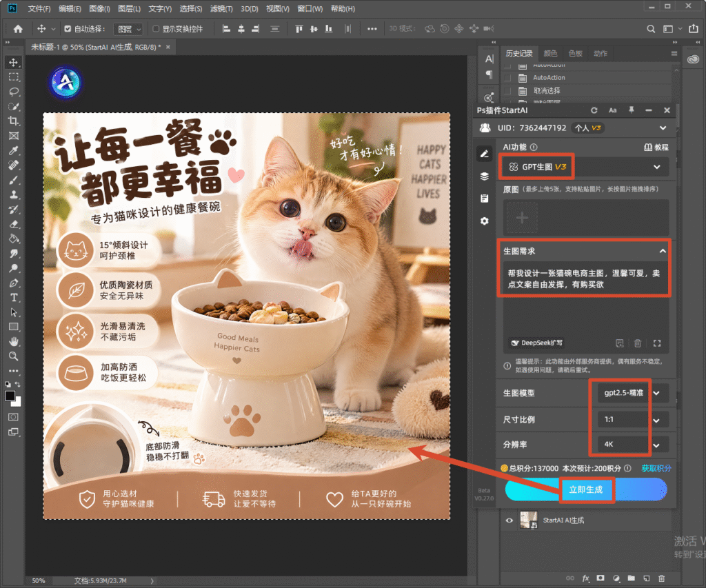
Task: Open the 滤镜(T) menu
Action: pos(221,8)
